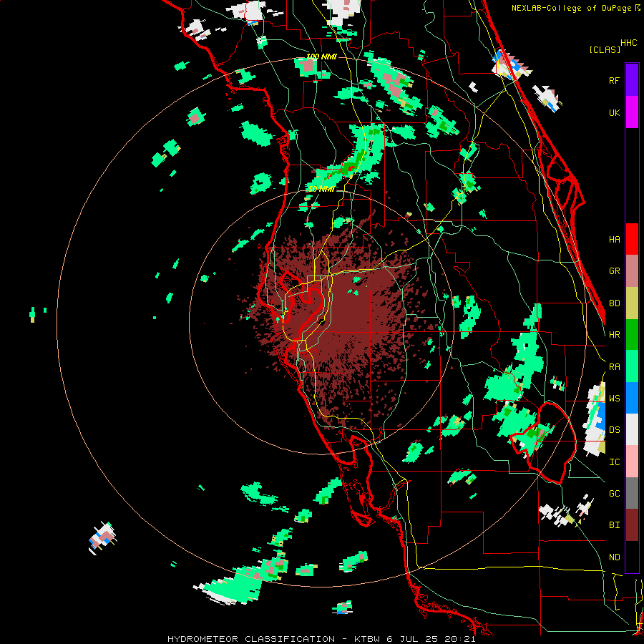
Task: Click the 'BI' legend label
Action: [x=614, y=525]
